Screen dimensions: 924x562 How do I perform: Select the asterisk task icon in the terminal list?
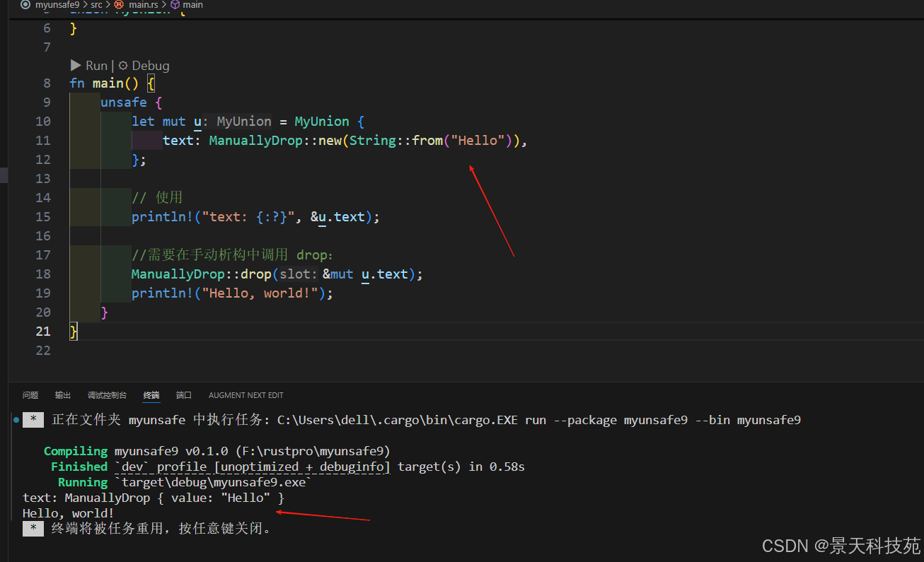click(33, 419)
